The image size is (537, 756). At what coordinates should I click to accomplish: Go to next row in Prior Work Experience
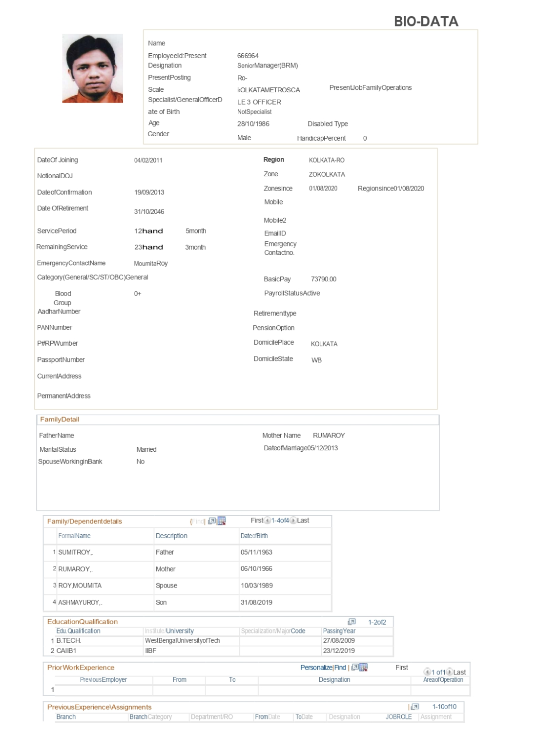(449, 672)
